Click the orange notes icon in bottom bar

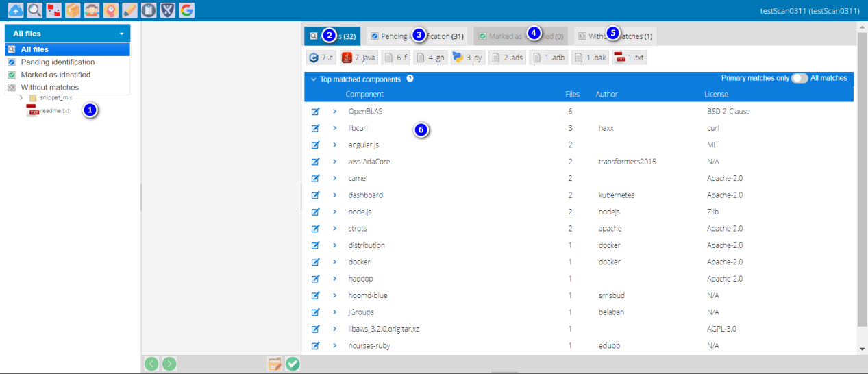(275, 364)
